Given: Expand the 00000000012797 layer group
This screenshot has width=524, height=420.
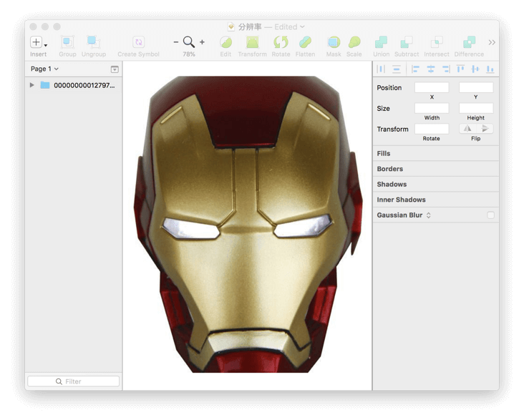Looking at the screenshot, I should click(x=32, y=85).
